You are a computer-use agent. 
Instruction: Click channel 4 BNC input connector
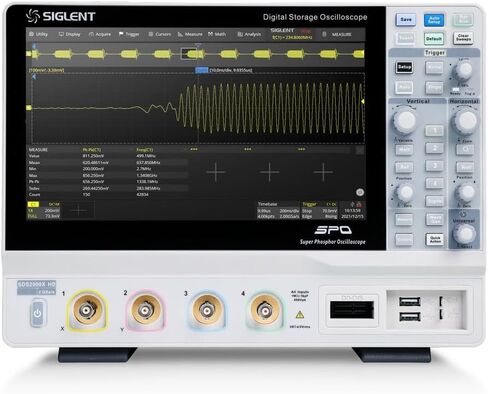pos(266,311)
